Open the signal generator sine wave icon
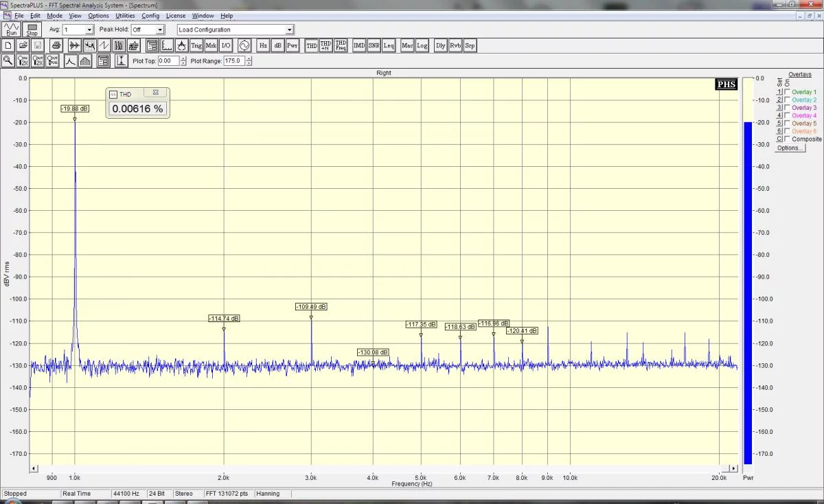 (x=244, y=45)
